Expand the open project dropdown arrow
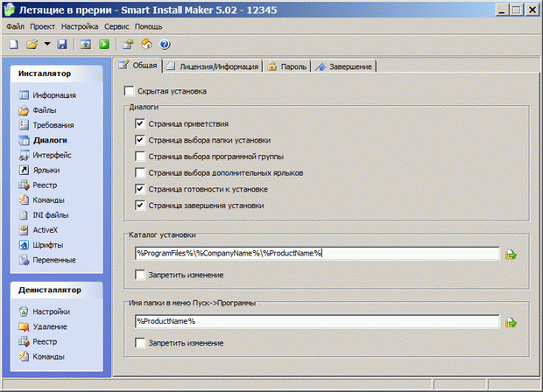Image resolution: width=543 pixels, height=392 pixels. pos(46,44)
